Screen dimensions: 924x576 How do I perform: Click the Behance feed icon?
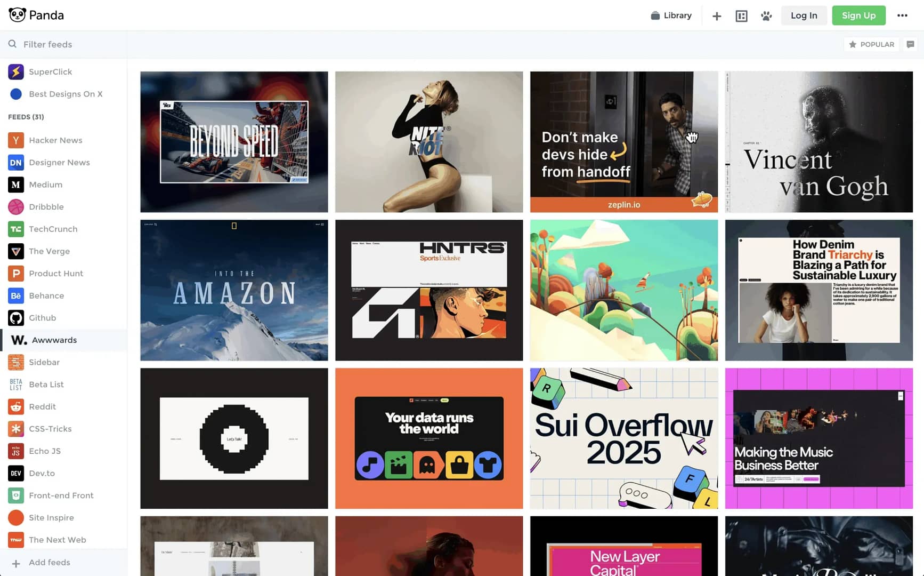point(16,295)
